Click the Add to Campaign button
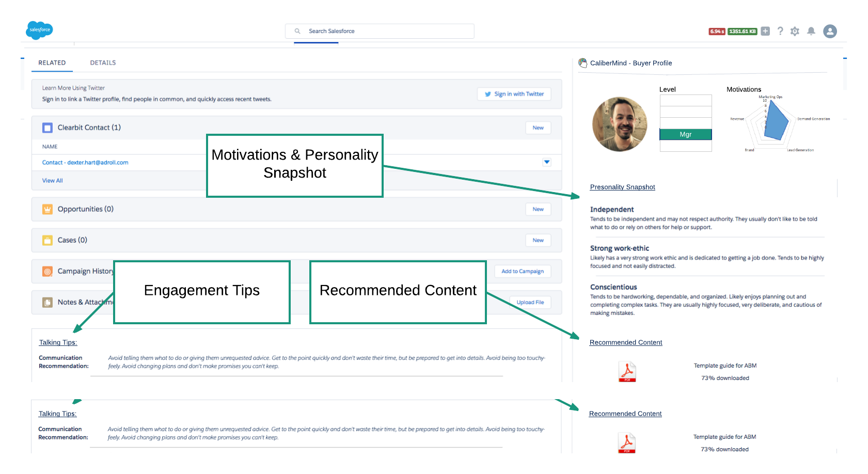868x474 pixels. click(522, 271)
